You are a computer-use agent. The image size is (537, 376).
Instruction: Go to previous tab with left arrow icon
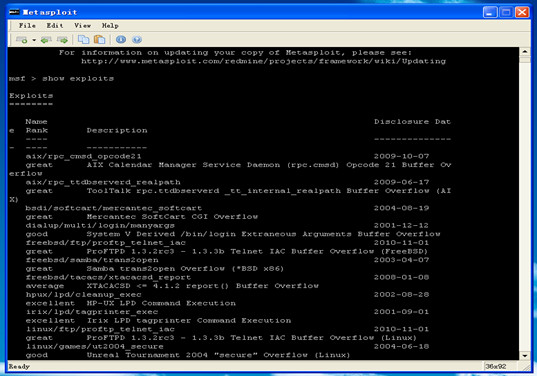tap(46, 40)
